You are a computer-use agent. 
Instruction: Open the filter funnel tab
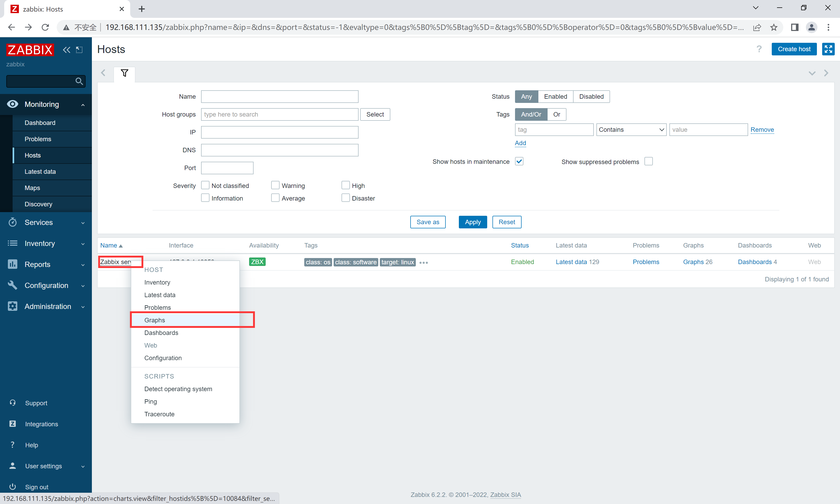(124, 73)
